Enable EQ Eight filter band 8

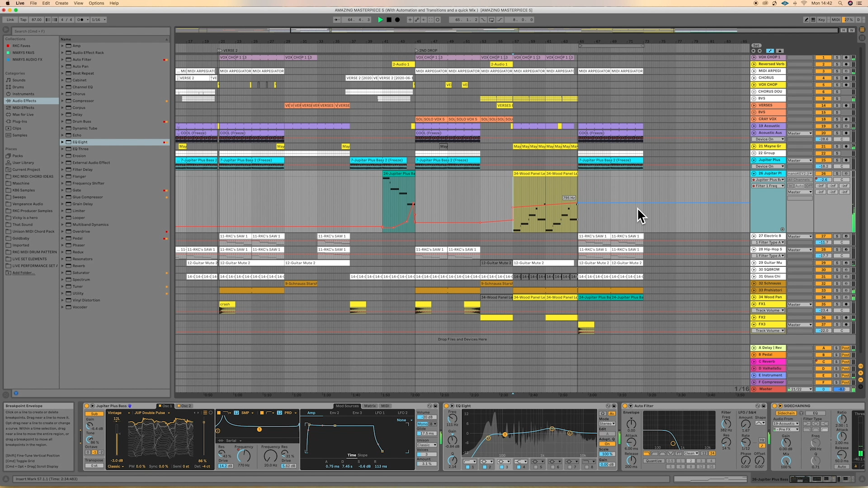[587, 467]
